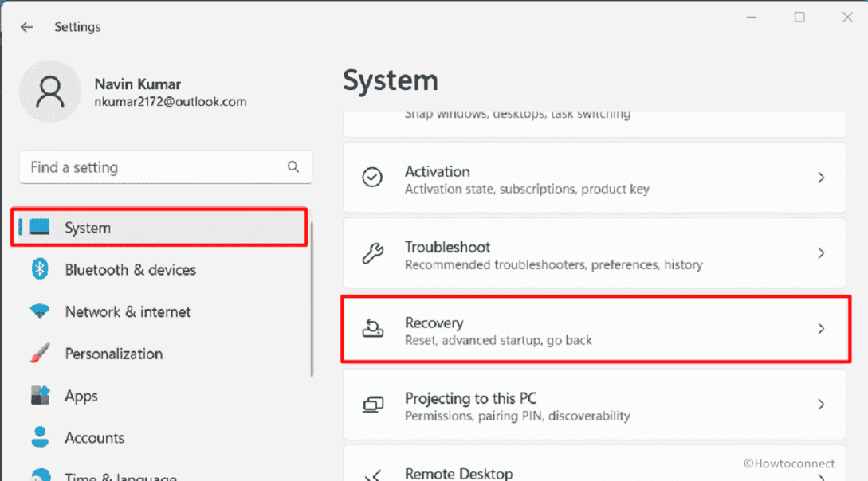Close the Settings window

tap(847, 18)
